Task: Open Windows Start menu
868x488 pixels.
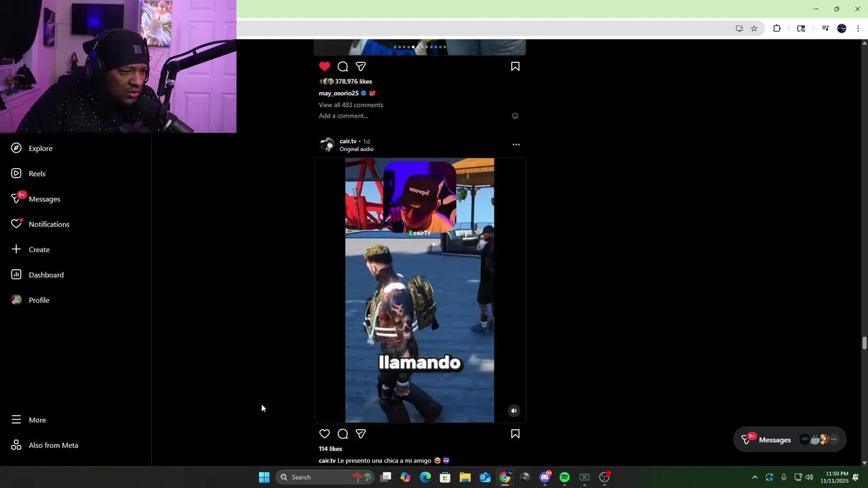Action: click(x=264, y=477)
